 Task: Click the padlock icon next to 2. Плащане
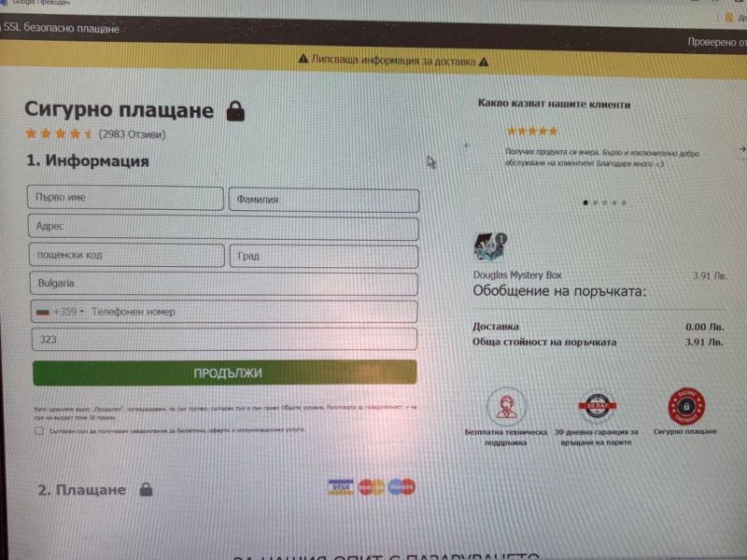147,489
